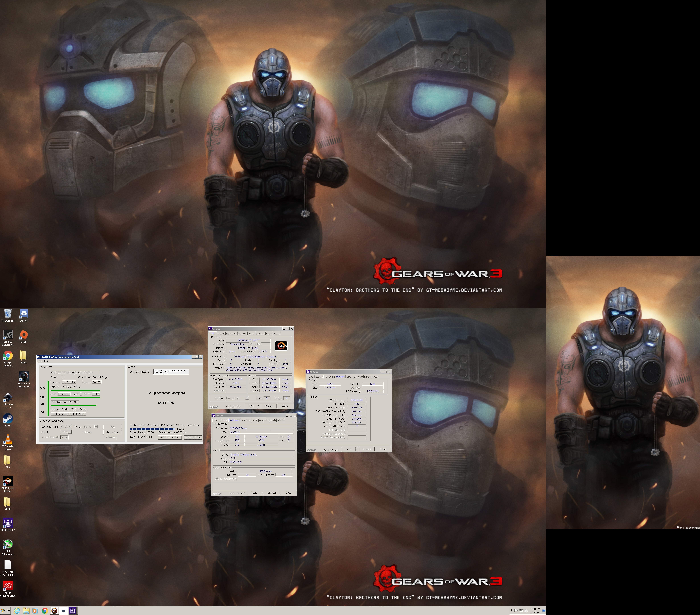Open the Help menu in HWBOT x265
This screenshot has width=700, height=615.
(x=45, y=361)
